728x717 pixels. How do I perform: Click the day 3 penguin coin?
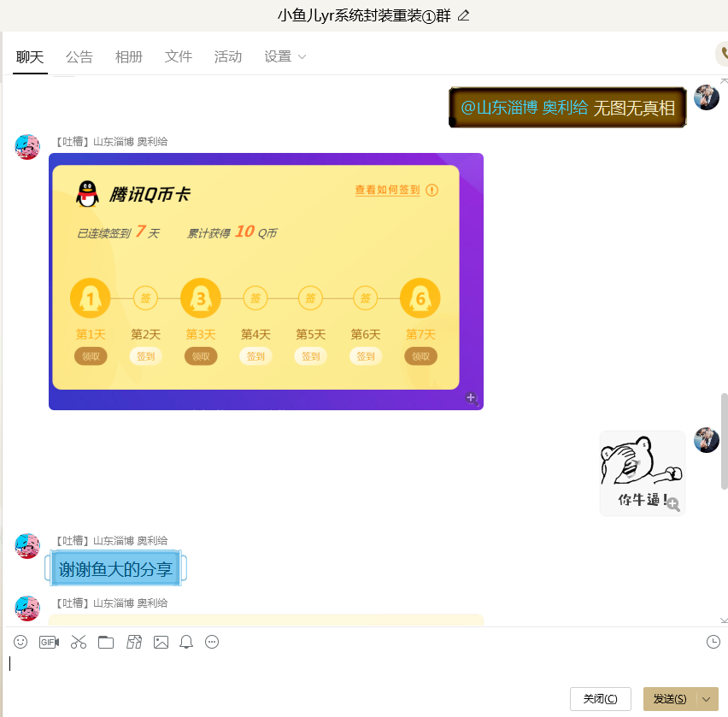coord(201,298)
